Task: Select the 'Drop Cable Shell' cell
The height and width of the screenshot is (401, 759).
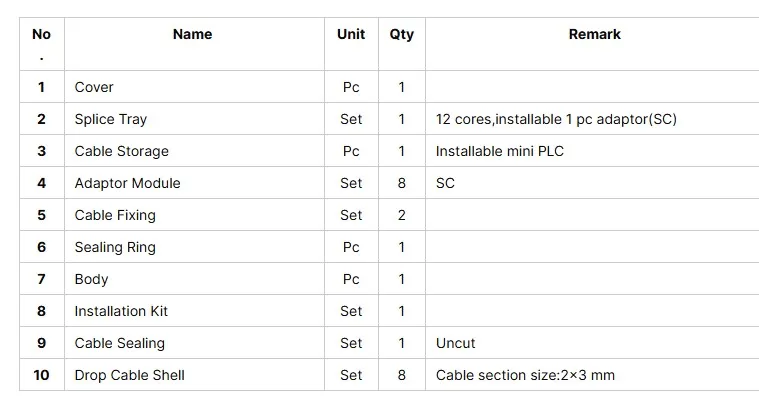Action: click(129, 375)
